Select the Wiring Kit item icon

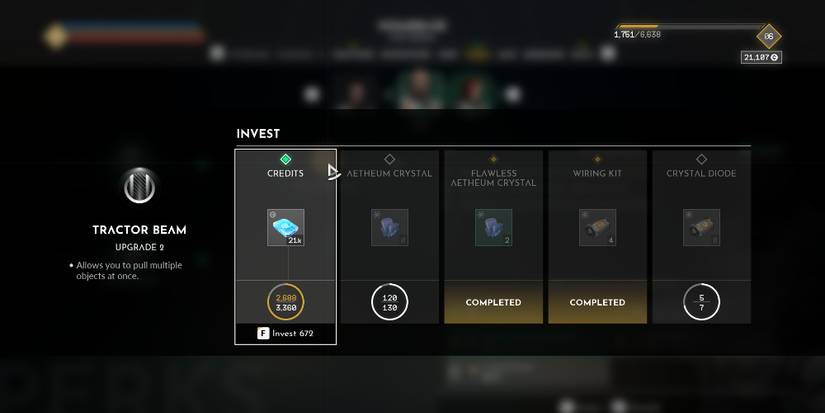click(597, 227)
